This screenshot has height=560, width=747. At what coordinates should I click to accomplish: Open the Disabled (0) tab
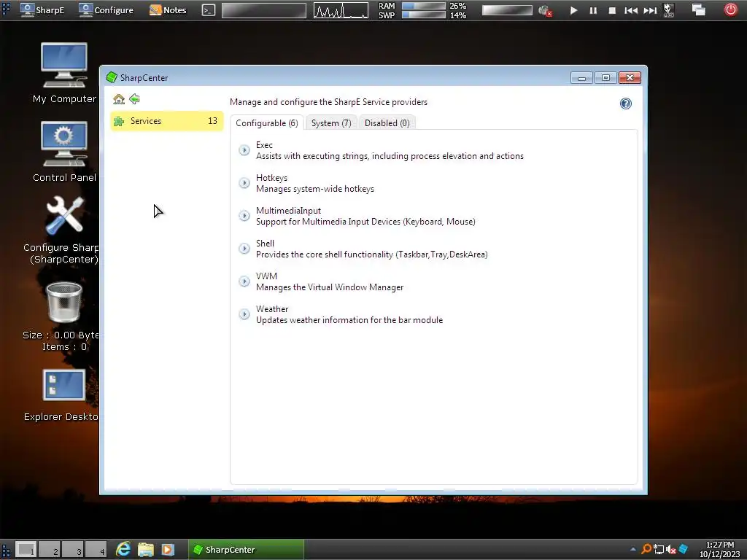387,122
